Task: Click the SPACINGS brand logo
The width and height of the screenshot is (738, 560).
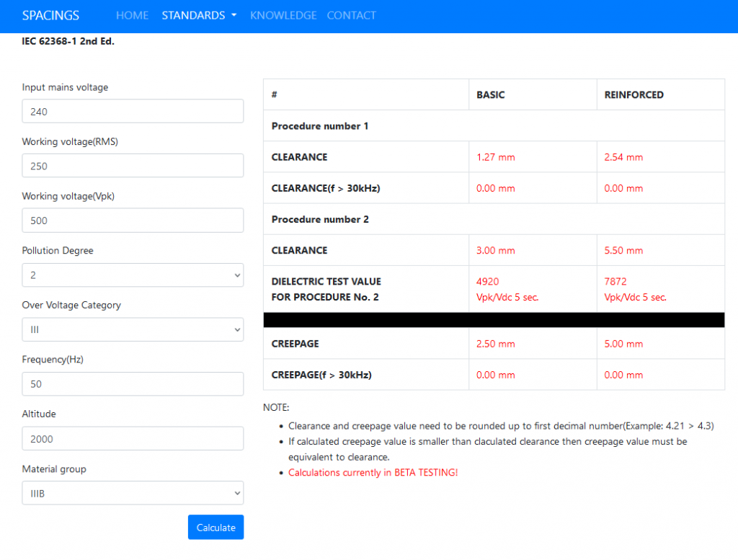Action: click(x=50, y=15)
